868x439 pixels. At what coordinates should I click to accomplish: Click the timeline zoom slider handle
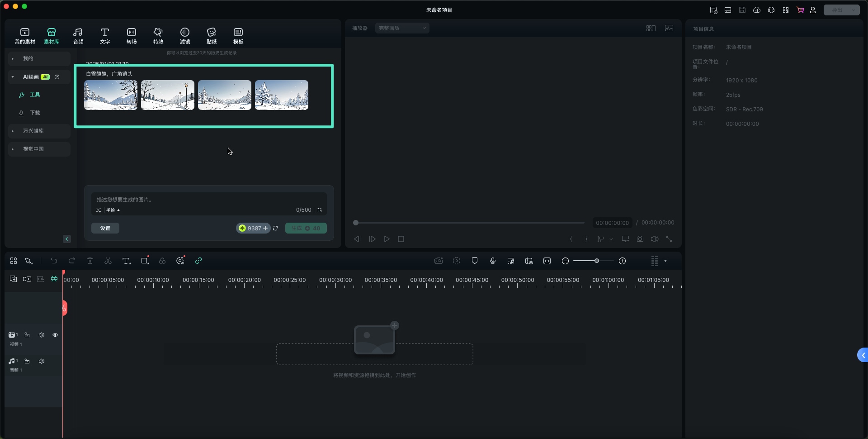click(596, 261)
